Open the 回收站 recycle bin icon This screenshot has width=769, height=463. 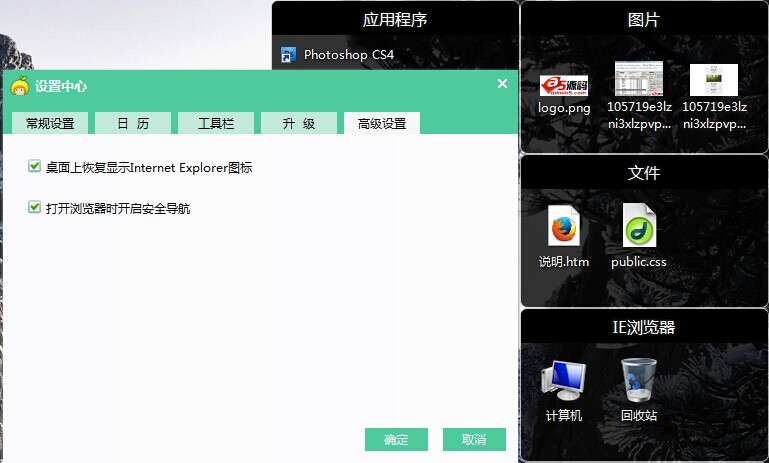point(639,380)
